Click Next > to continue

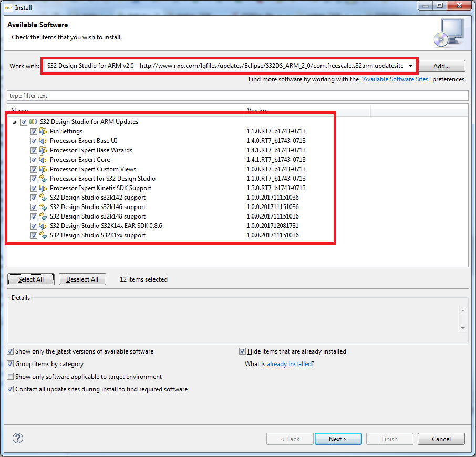[x=338, y=439]
